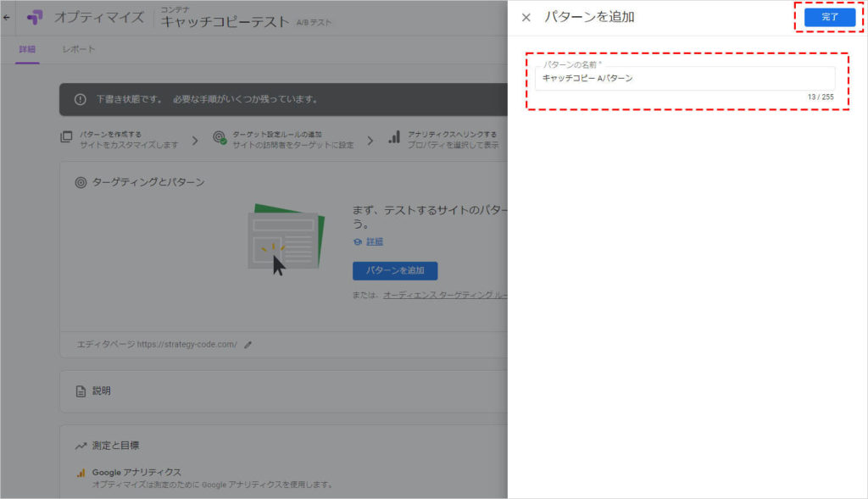Screen dimensions: 868x499
Task: Click the アナリティクスへリンクする bar chart icon
Action: click(x=394, y=138)
